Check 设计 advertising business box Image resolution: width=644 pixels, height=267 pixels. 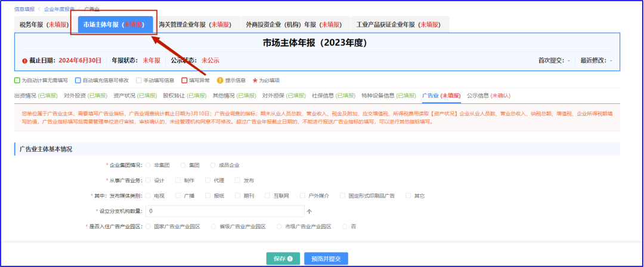point(148,180)
